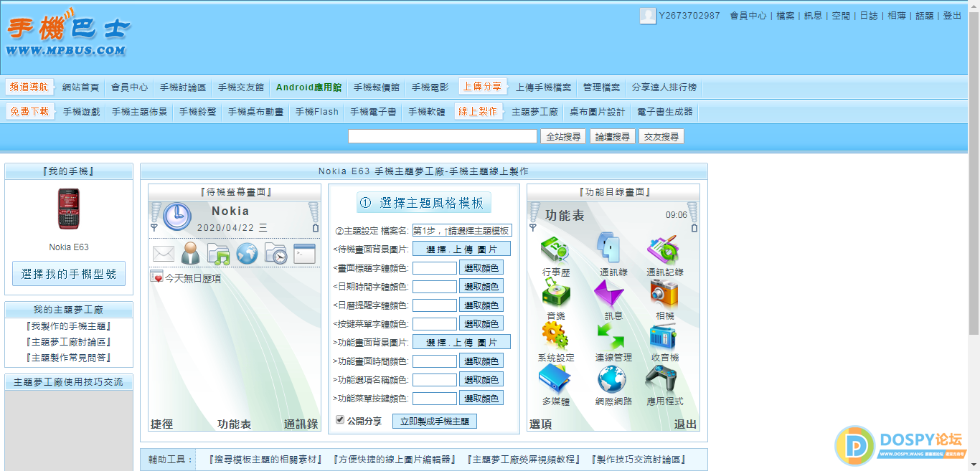Open the 網站首頁 nav item
The image size is (980, 471).
click(80, 87)
